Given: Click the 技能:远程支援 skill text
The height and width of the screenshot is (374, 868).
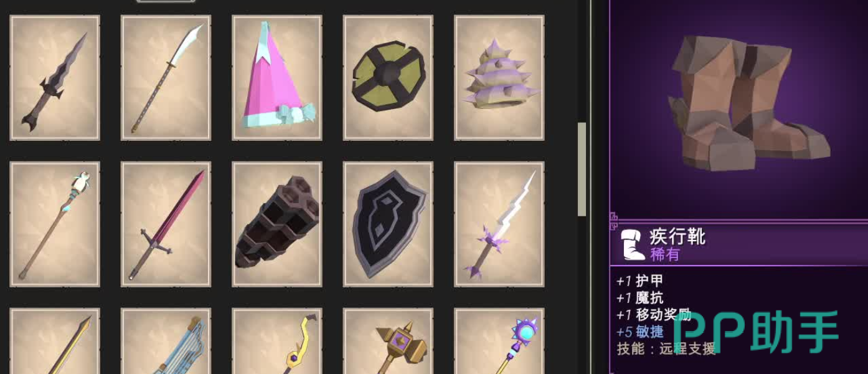Looking at the screenshot, I should (x=666, y=348).
